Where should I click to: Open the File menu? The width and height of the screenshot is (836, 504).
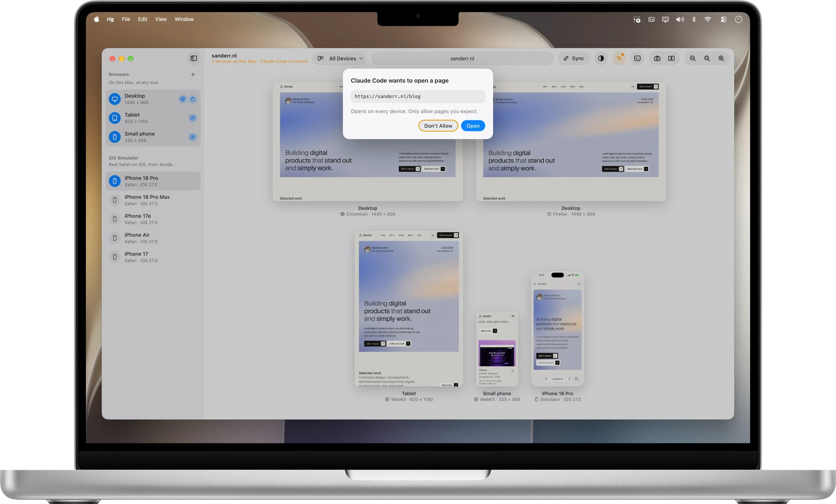pos(126,19)
